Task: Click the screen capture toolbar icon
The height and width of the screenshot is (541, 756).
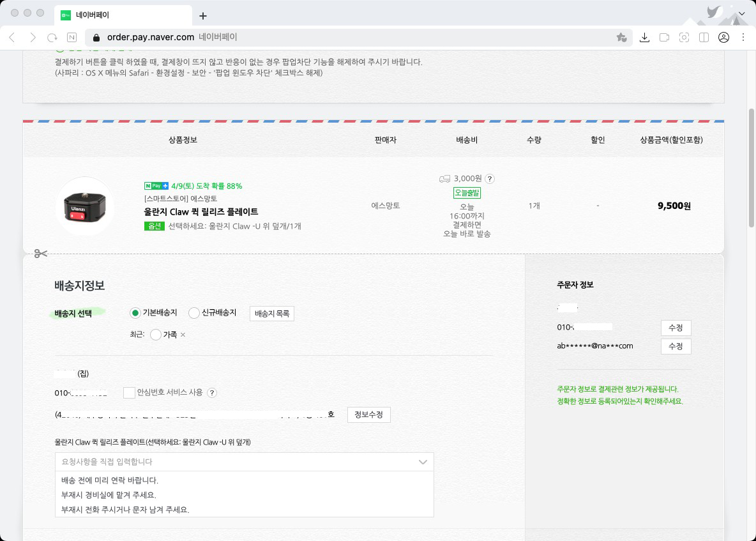Action: [684, 37]
